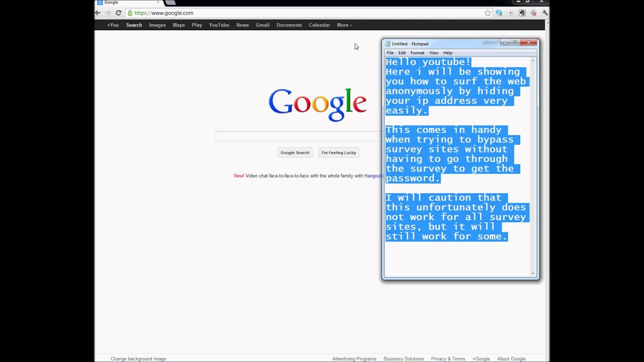Open YouTube from the Google bar
This screenshot has width=644, height=362.
[219, 25]
